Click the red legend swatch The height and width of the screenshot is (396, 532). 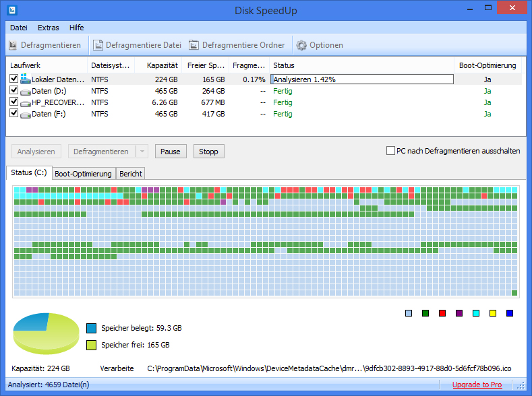pyautogui.click(x=442, y=313)
